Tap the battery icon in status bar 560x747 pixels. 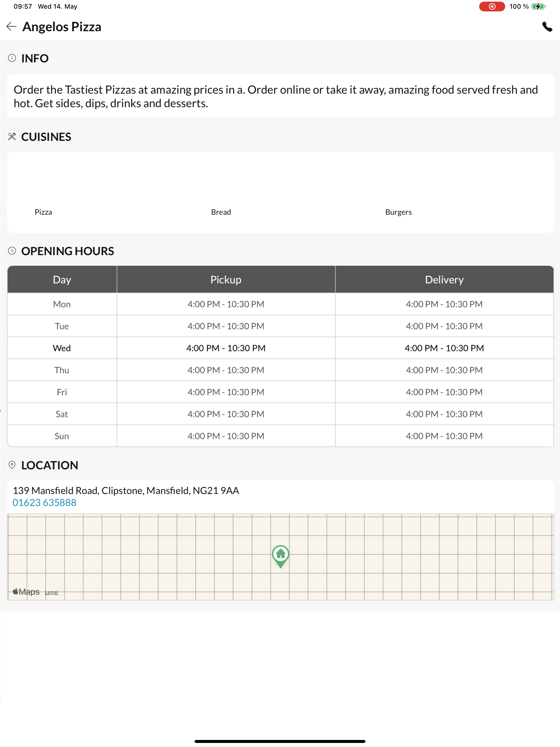(538, 7)
